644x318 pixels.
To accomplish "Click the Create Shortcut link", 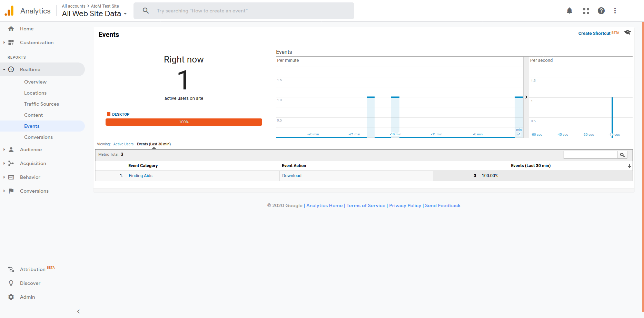I will [594, 33].
